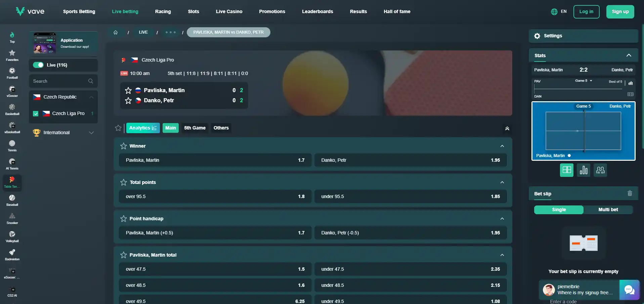
Task: Bet on Pavliska, Martin at 1.7 to win
Action: [x=215, y=160]
